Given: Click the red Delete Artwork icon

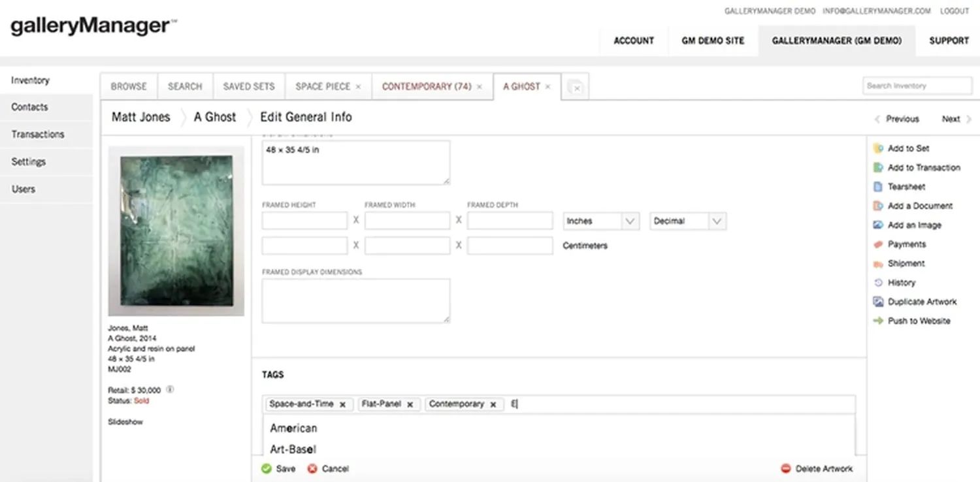Looking at the screenshot, I should click(x=786, y=468).
